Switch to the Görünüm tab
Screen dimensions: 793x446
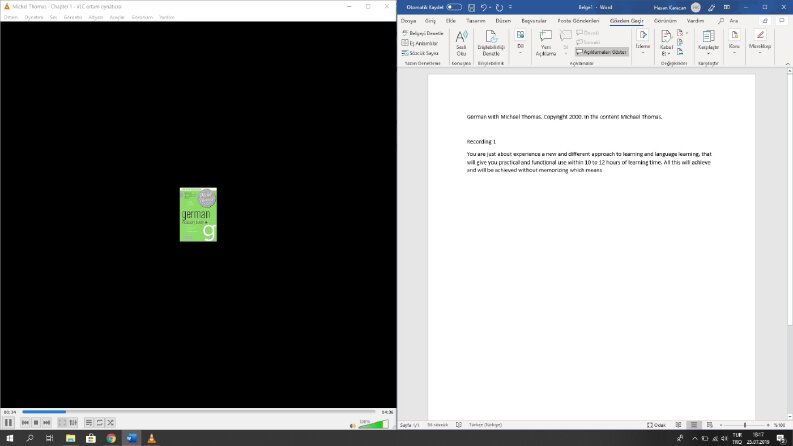[x=665, y=21]
